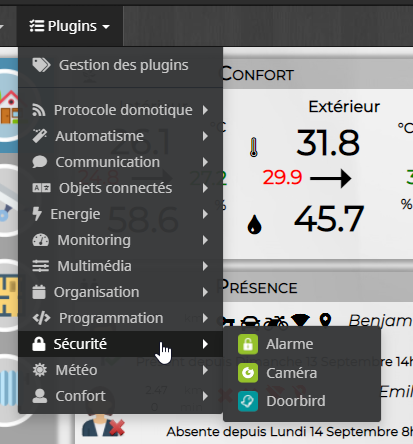
Task: Click the magic wand Automatisme icon
Action: 40,136
